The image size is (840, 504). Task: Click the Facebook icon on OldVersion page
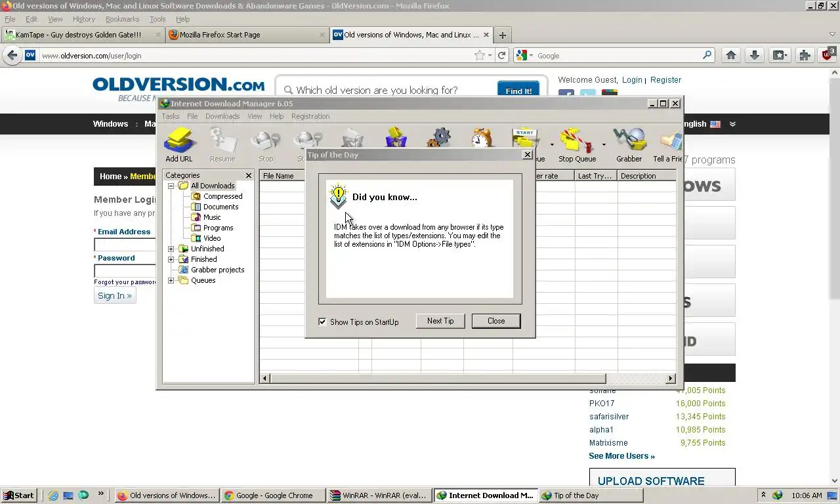pos(566,94)
